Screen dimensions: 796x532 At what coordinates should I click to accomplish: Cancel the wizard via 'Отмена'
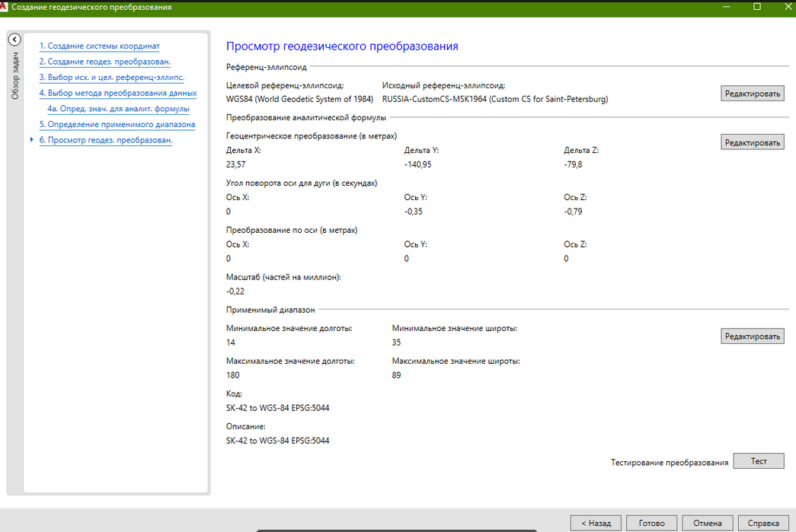pyautogui.click(x=707, y=523)
